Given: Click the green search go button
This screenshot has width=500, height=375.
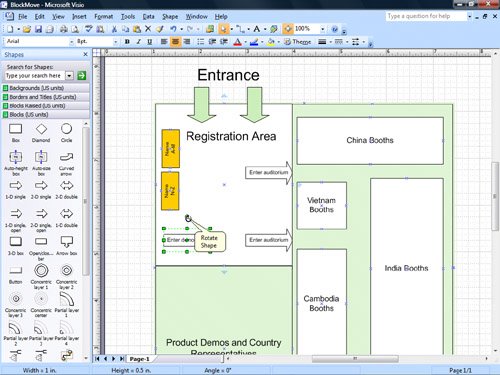Looking at the screenshot, I should [82, 76].
